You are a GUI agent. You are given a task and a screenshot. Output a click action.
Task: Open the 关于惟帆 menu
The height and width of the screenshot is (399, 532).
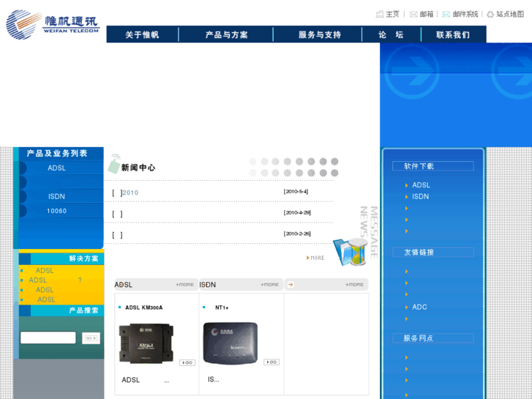click(142, 34)
